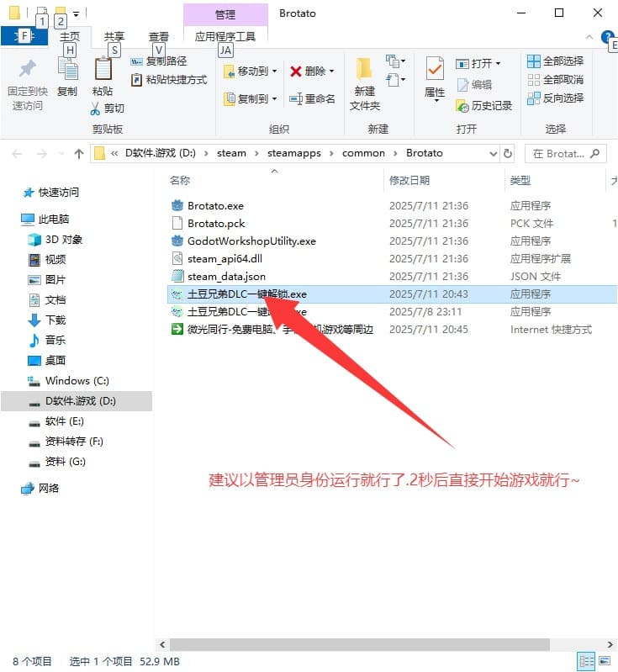Click the Edit (编辑) ribbon button
Image resolution: width=618 pixels, height=672 pixels.
pos(475,85)
